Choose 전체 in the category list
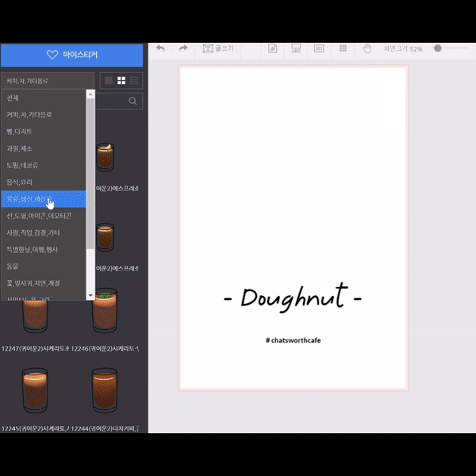Viewport: 476px width, 476px height. tap(44, 98)
